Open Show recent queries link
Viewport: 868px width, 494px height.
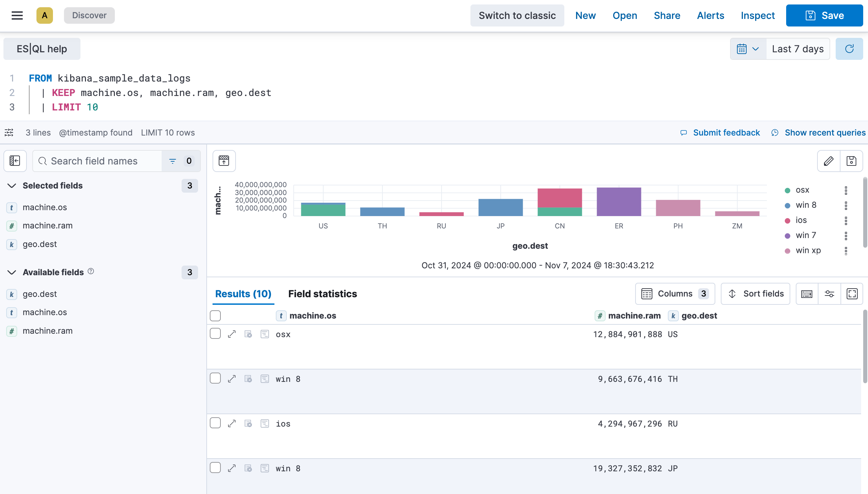(825, 132)
